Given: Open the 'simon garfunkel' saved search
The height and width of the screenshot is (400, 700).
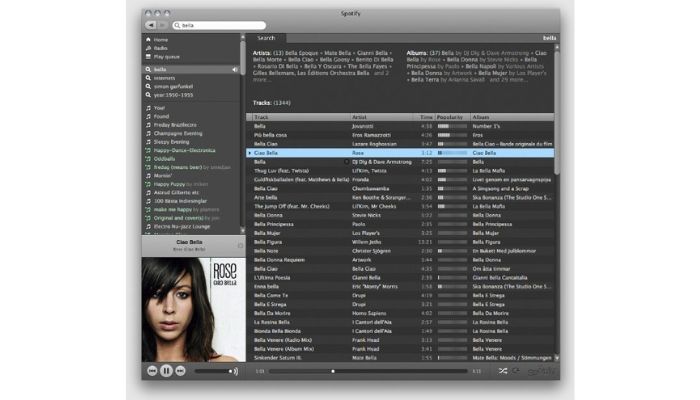Looking at the screenshot, I should click(x=173, y=87).
